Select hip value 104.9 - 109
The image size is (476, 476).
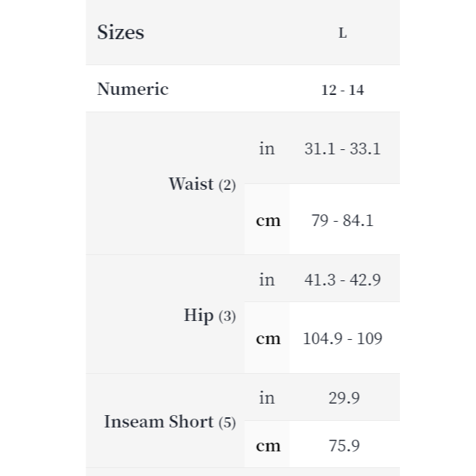click(343, 338)
